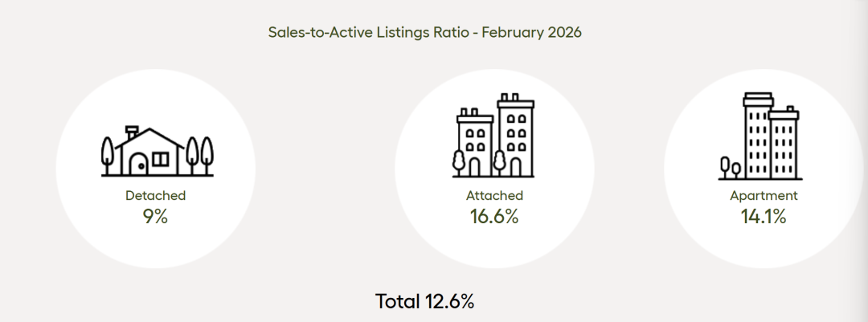868x322 pixels.
Task: Click the 14.1% Apartment ratio value
Action: pos(764,215)
